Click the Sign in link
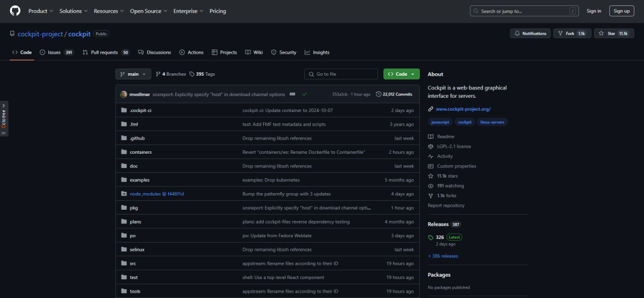This screenshot has height=298, width=644. 594,11
